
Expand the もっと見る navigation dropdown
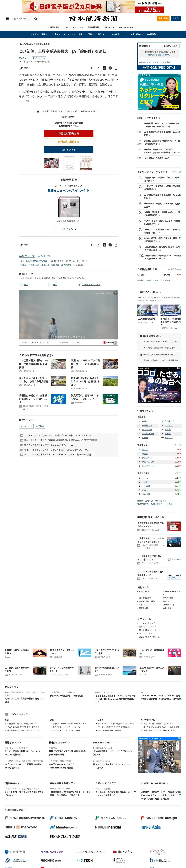point(117,34)
